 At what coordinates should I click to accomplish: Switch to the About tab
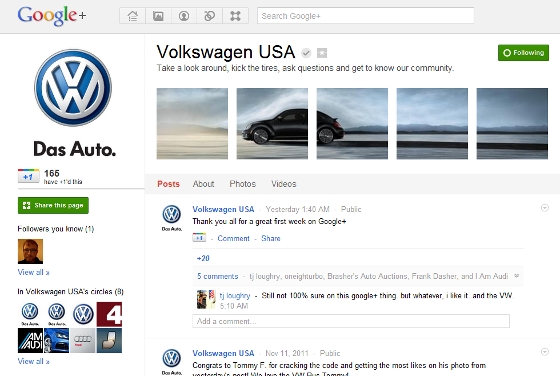tap(203, 184)
